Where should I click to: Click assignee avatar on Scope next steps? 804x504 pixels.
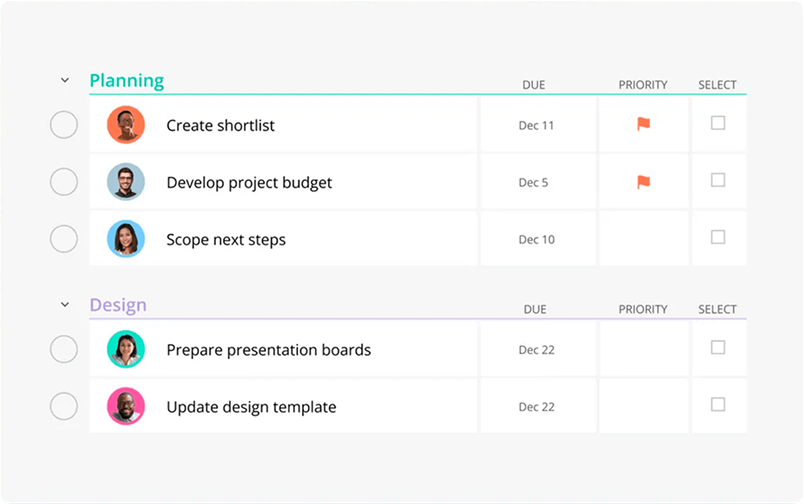tap(126, 239)
